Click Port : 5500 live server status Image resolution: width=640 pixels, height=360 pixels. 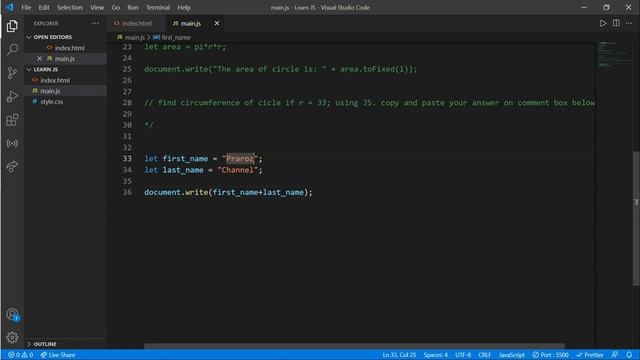pos(550,355)
